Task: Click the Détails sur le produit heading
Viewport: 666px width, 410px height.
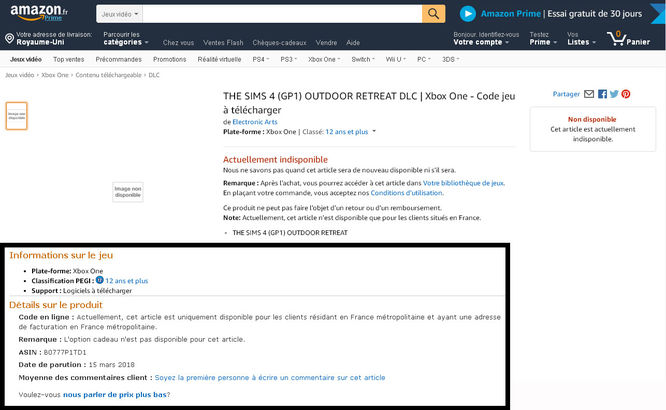Action: pos(56,305)
